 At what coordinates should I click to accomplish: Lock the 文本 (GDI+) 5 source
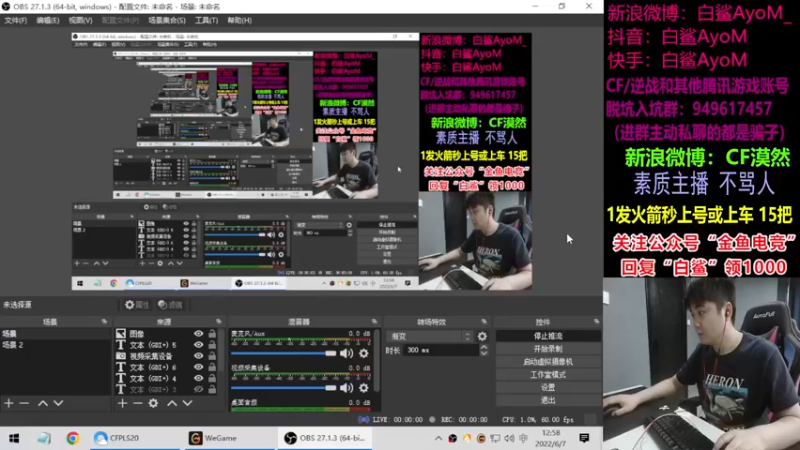click(x=212, y=345)
